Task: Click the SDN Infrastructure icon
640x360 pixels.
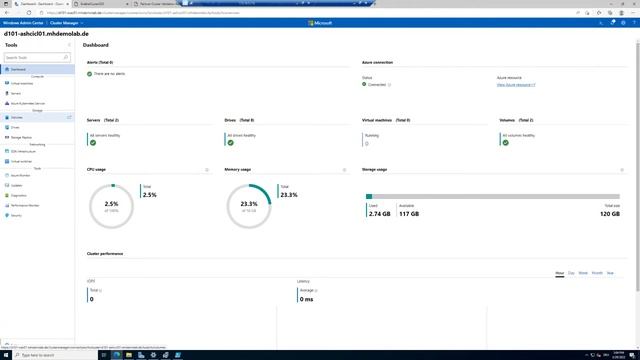Action: [7, 151]
